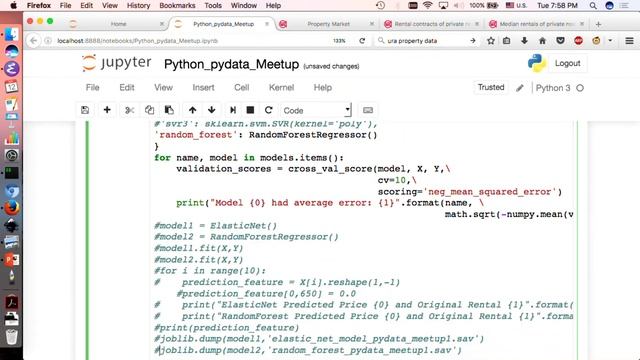
Task: Cut selected cells with scissors icon
Action: 129,110
